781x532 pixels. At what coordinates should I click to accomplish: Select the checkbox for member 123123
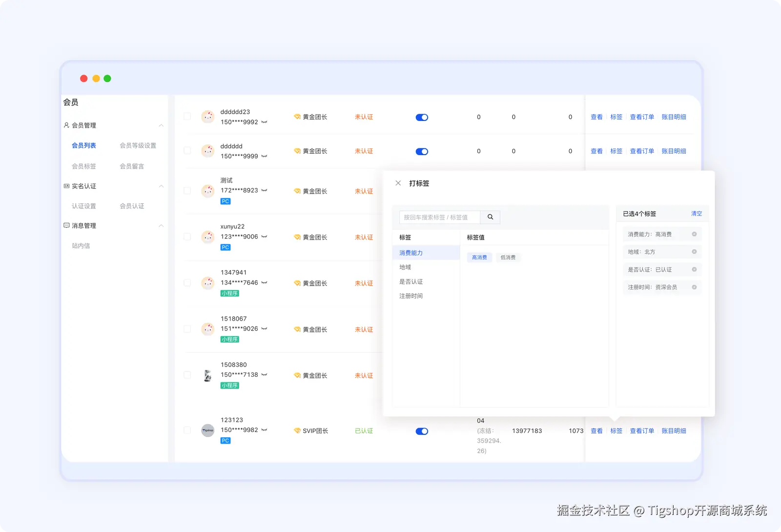tap(187, 430)
